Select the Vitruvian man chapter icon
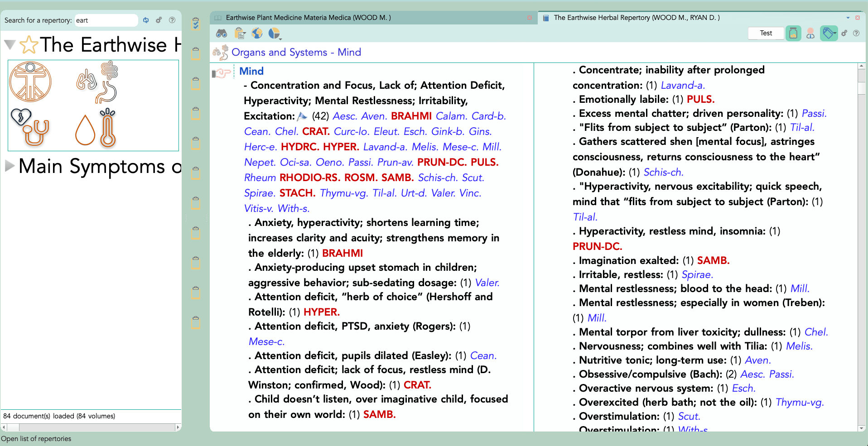The image size is (868, 446). 30,82
